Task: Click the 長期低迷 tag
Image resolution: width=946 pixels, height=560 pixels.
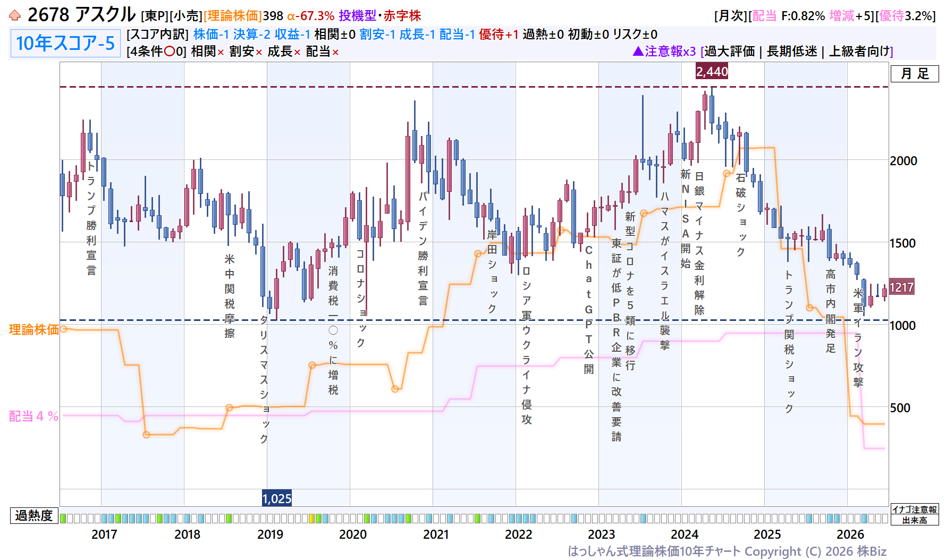Action: [792, 51]
